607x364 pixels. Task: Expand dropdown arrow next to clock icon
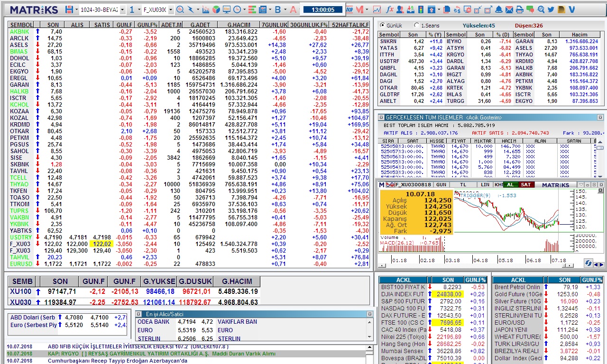click(x=244, y=9)
